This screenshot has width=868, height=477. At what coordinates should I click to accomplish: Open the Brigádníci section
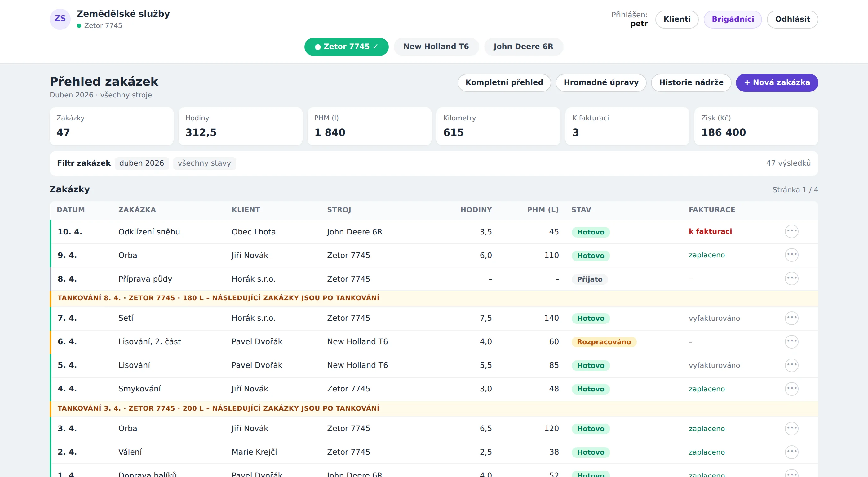[x=733, y=19]
